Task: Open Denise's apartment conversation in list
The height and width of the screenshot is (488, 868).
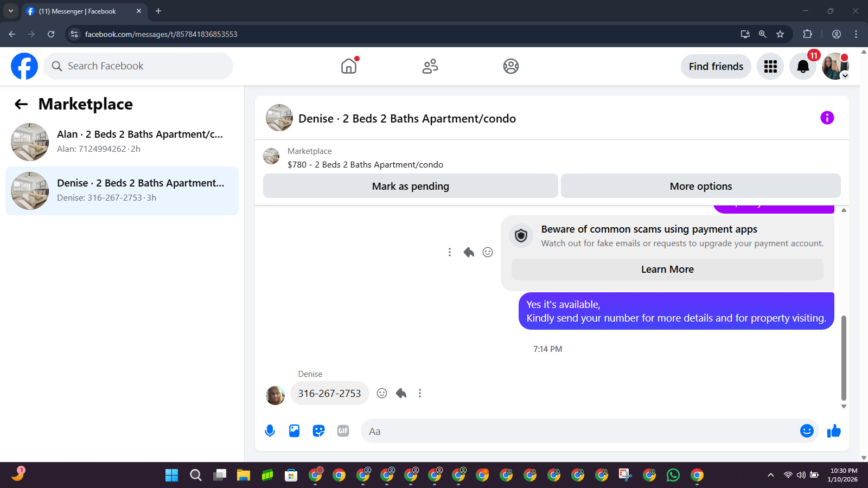Action: (x=122, y=191)
